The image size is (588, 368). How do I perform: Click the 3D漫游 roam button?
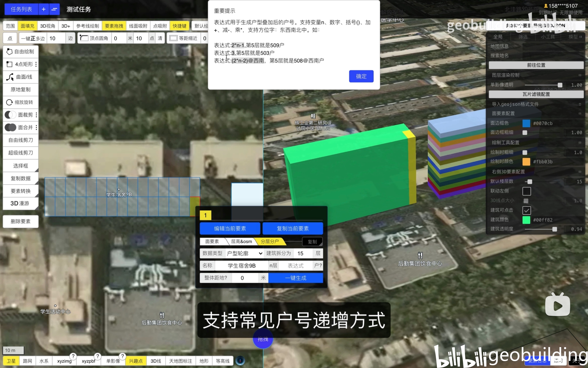click(21, 203)
